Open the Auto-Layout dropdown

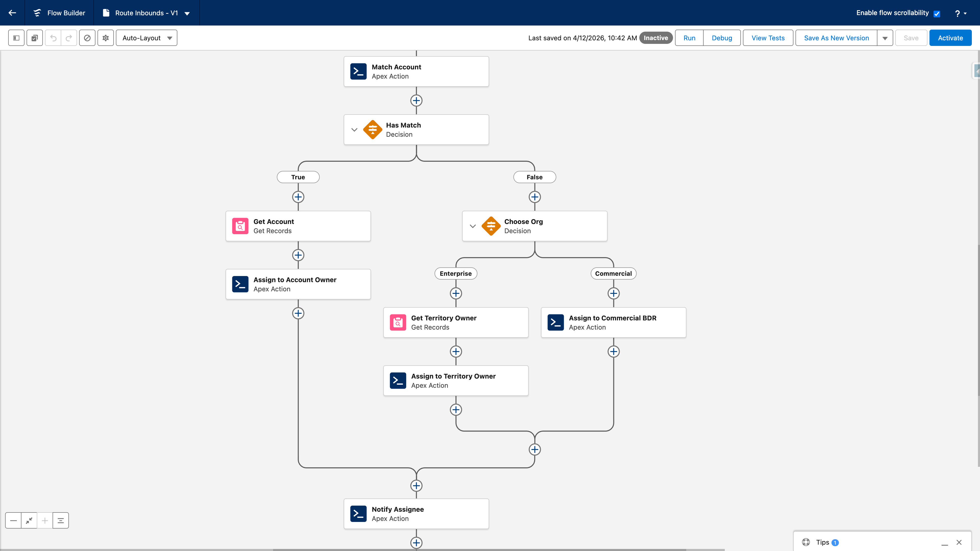pyautogui.click(x=146, y=38)
